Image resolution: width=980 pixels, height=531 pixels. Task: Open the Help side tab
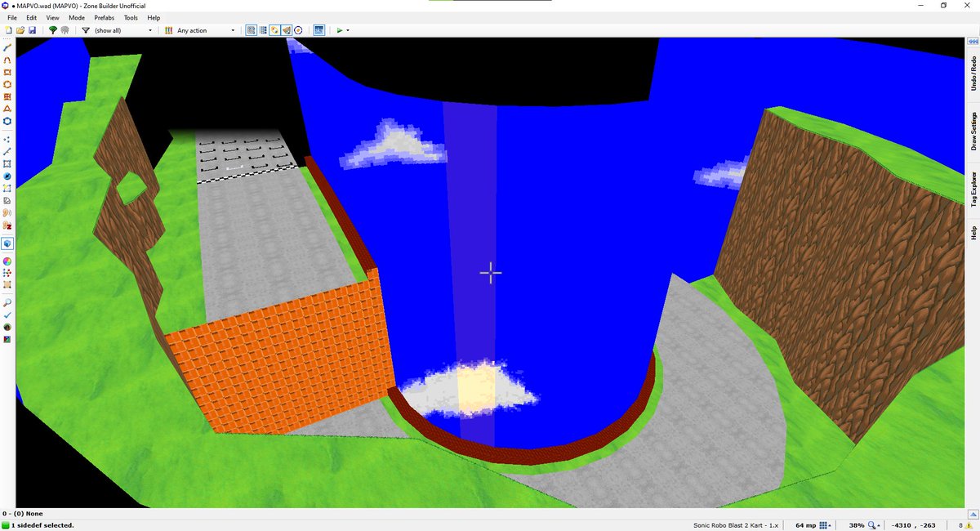tap(973, 233)
